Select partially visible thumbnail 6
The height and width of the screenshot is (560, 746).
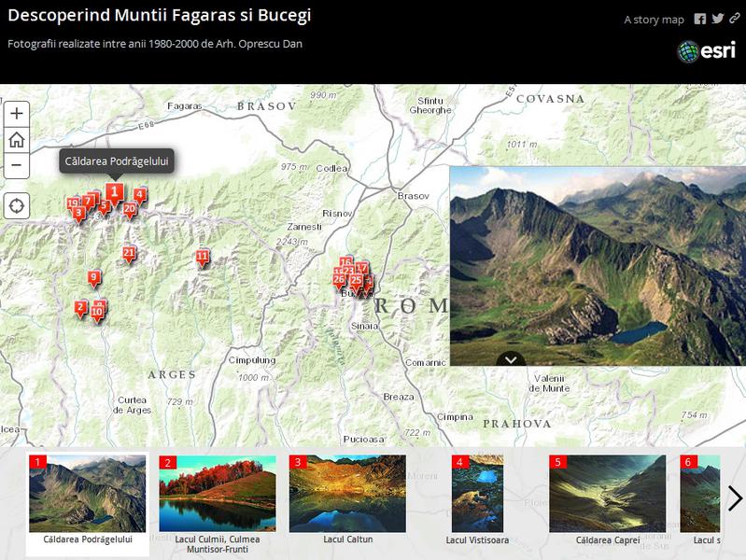pos(700,494)
